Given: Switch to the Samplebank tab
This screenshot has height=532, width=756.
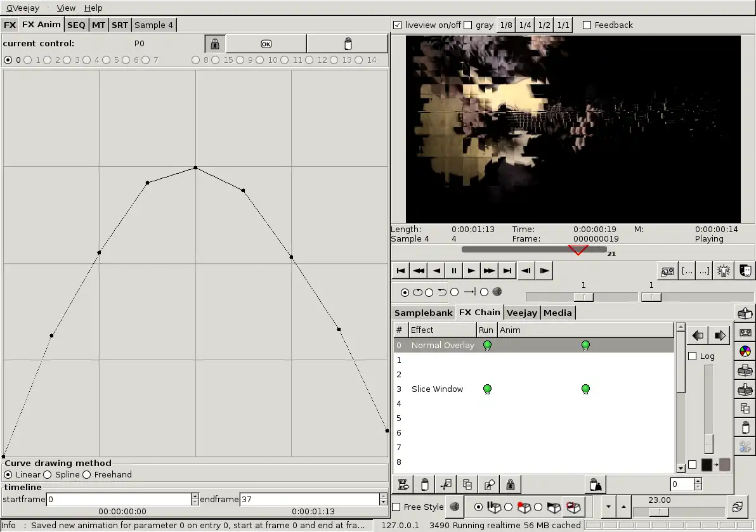Looking at the screenshot, I should click(423, 313).
